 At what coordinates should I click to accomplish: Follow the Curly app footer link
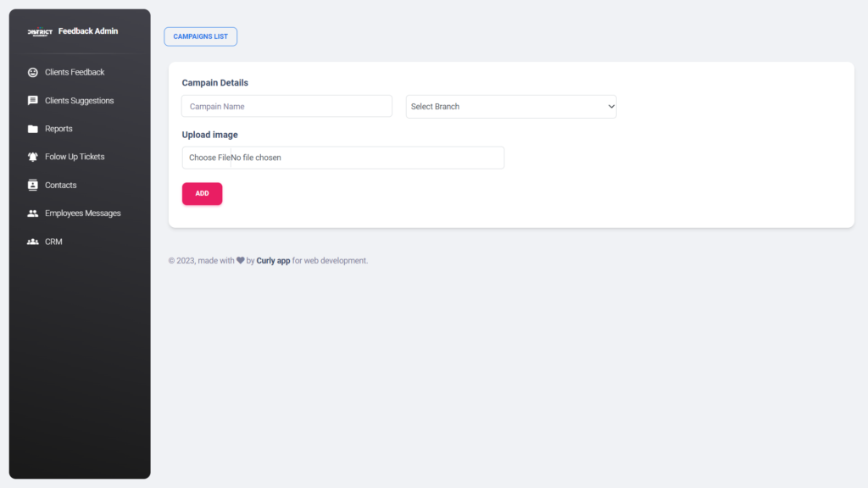pos(273,261)
